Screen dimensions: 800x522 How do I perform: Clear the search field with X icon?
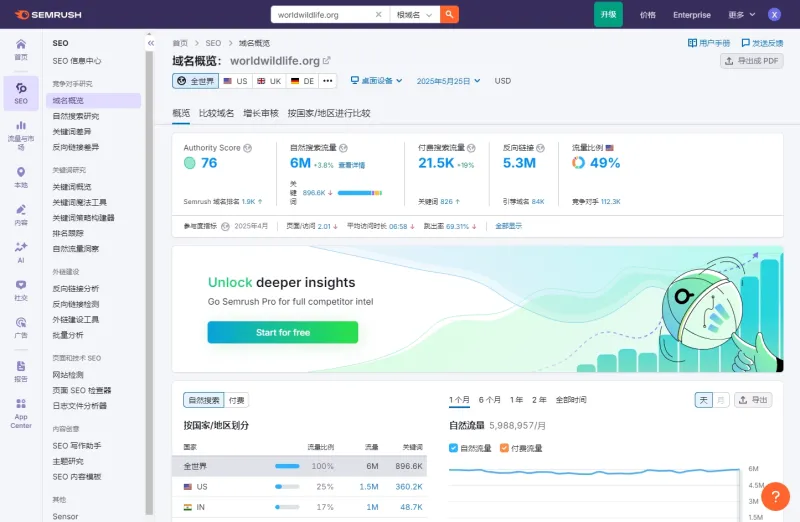(379, 14)
